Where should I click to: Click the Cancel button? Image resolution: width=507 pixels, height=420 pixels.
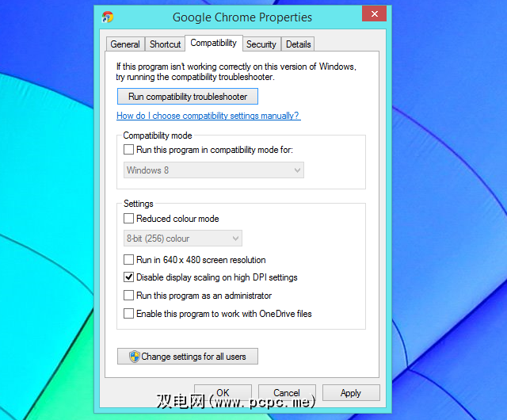click(287, 393)
